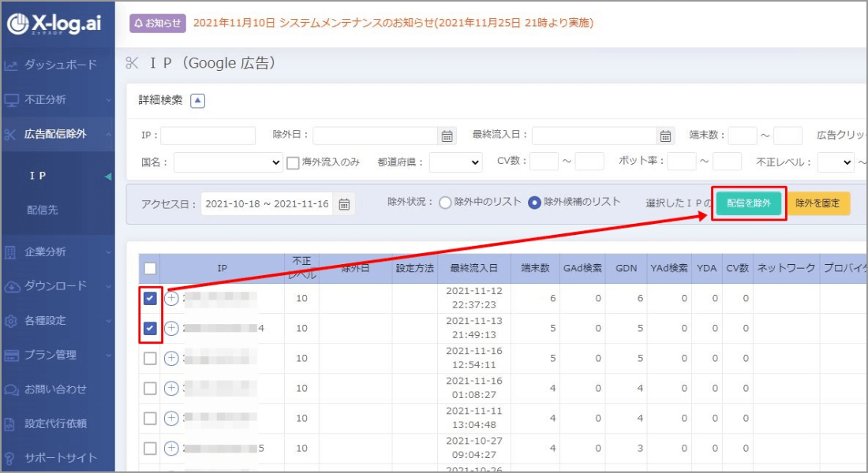This screenshot has width=868, height=473.
Task: Open ダッシュボード in the sidebar
Action: coord(60,65)
